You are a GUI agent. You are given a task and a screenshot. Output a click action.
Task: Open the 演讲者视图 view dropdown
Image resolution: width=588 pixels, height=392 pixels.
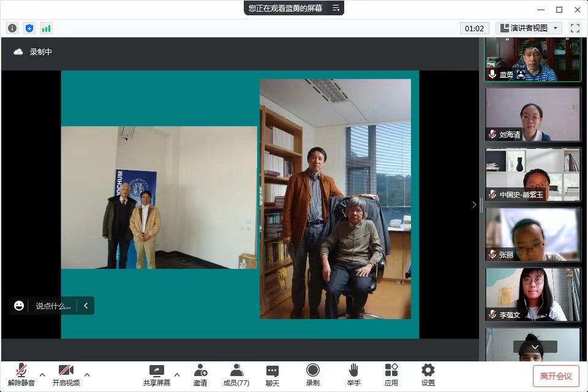click(x=529, y=28)
